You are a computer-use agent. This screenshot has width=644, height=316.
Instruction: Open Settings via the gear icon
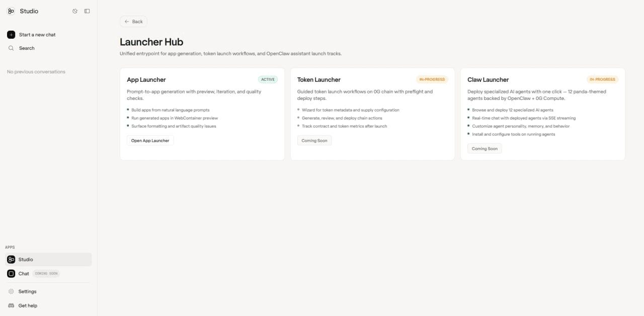(x=11, y=291)
